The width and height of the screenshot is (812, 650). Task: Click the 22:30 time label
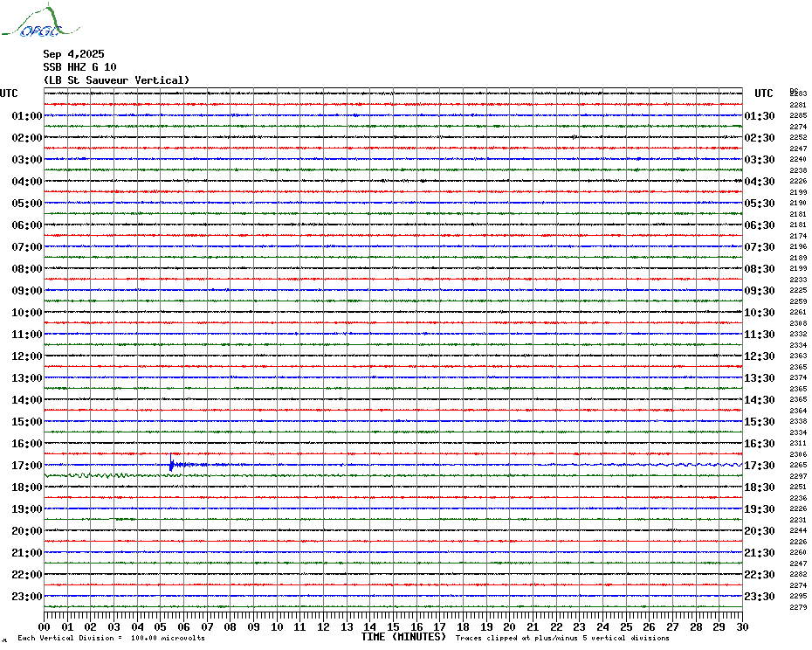(x=760, y=575)
